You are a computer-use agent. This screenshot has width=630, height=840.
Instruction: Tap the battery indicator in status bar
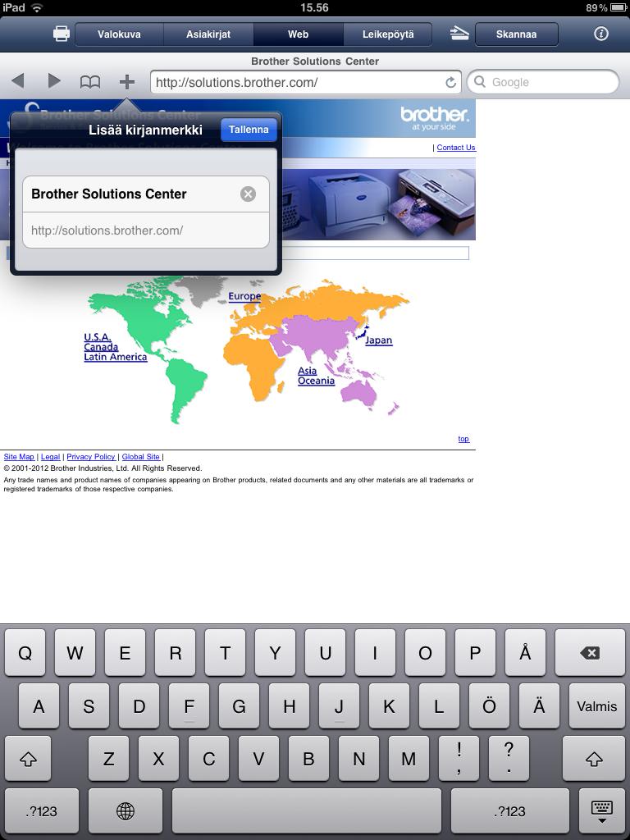coord(619,7)
